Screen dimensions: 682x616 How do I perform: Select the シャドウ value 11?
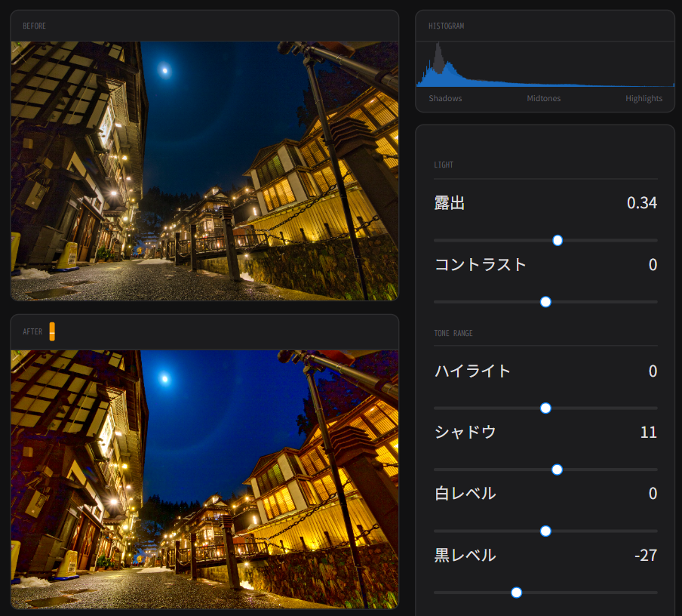648,433
